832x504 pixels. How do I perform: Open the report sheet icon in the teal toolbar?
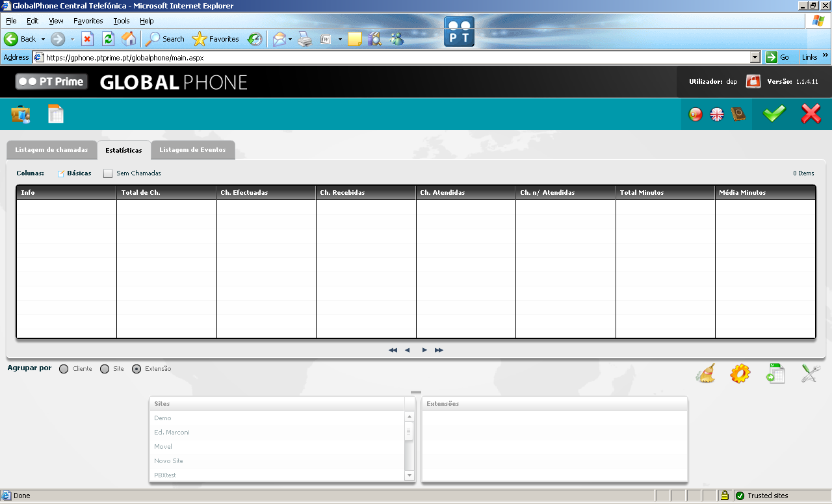(56, 114)
